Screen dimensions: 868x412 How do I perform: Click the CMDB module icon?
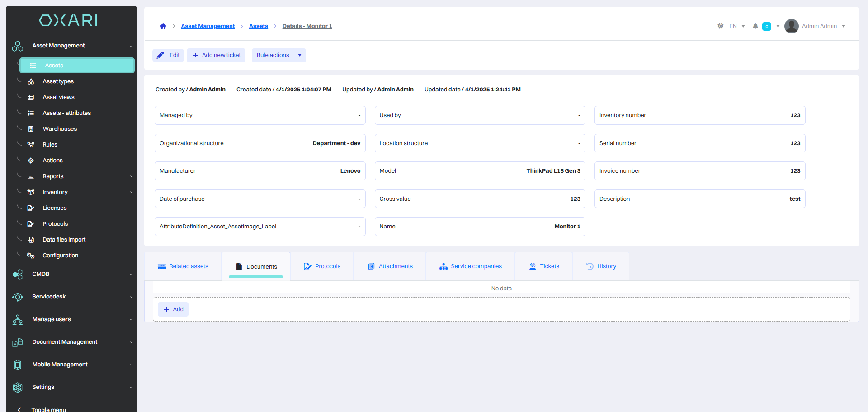18,275
